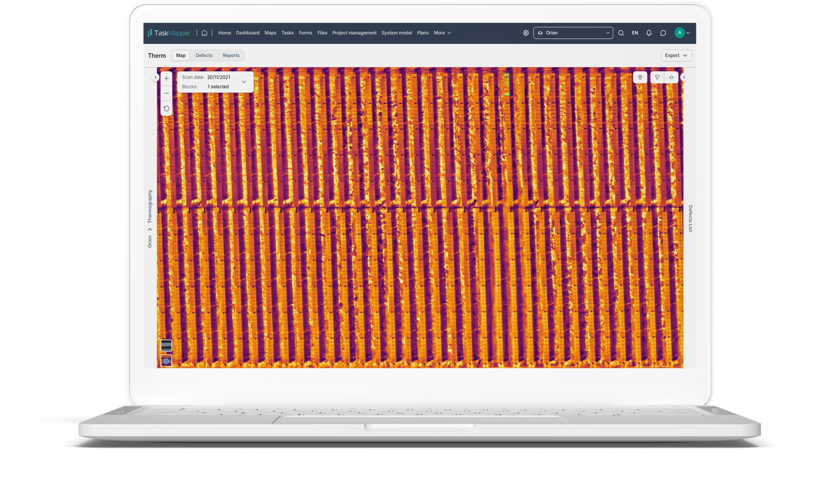The width and height of the screenshot is (828, 504).
Task: Open the Orion project dropdown
Action: tap(573, 33)
